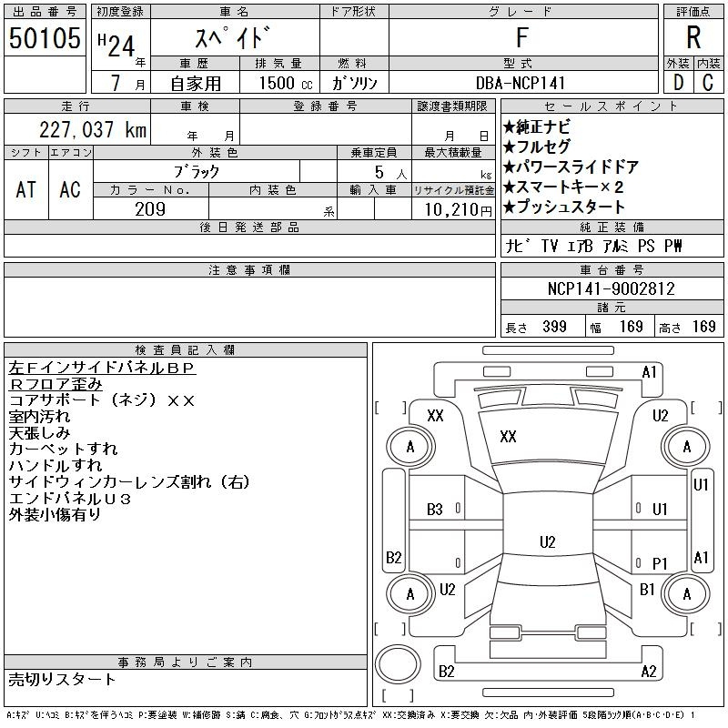
Task: Select the registration month 7 月
Action: 127,83
